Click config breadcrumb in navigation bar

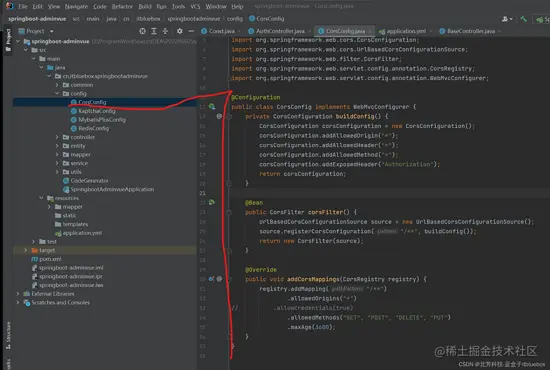(235, 19)
